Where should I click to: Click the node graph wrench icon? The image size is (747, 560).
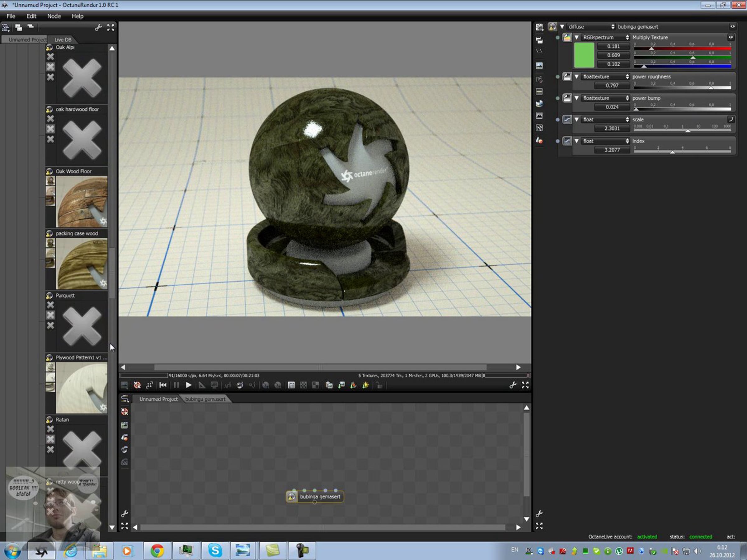125,513
